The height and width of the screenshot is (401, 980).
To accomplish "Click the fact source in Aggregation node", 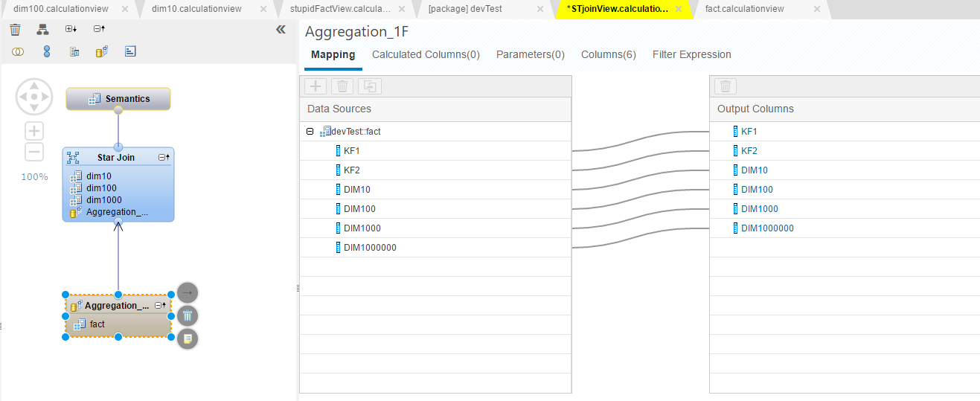I will click(x=97, y=324).
